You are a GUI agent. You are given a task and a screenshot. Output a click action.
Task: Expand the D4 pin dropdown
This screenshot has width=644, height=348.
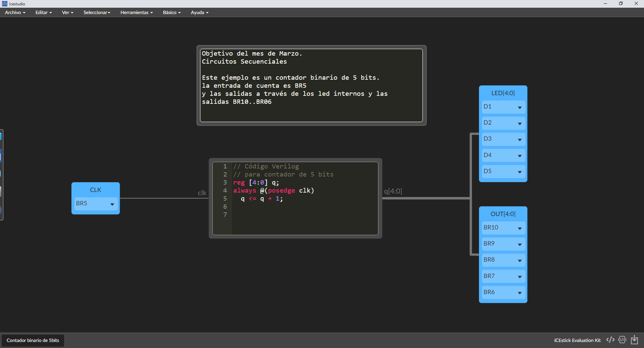(x=503, y=155)
